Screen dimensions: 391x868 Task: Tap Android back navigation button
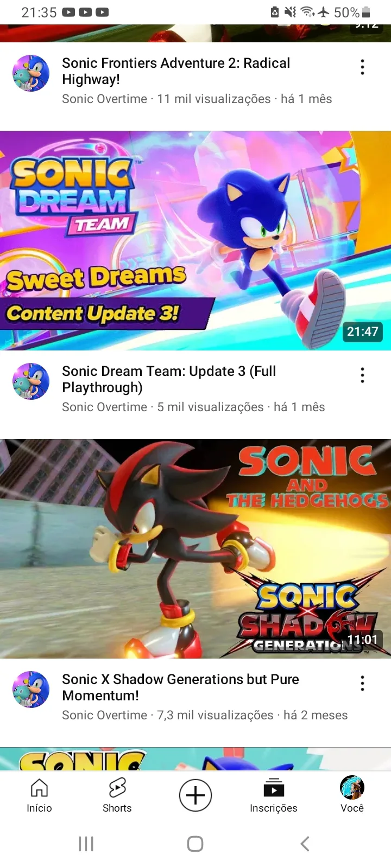tap(305, 844)
